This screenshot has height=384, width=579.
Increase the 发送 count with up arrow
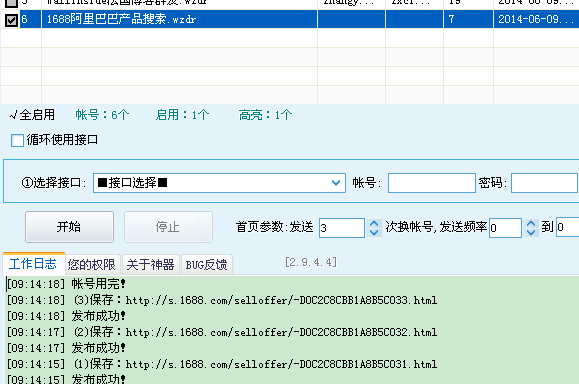374,223
